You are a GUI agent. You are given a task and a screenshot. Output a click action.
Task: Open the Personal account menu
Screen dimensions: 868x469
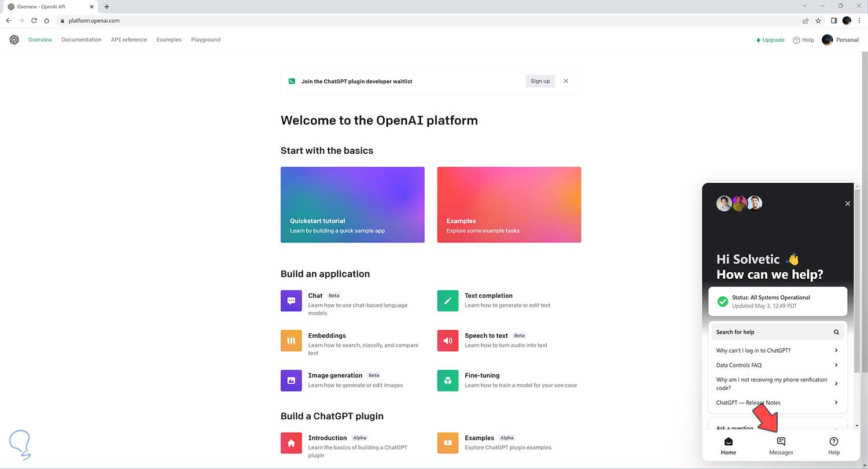coord(840,40)
